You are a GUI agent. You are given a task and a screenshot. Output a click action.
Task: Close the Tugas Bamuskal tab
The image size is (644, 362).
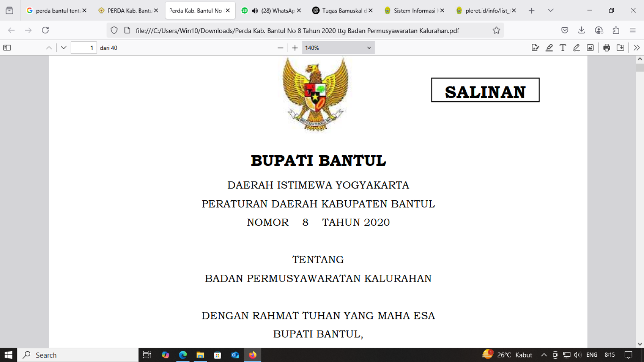370,10
